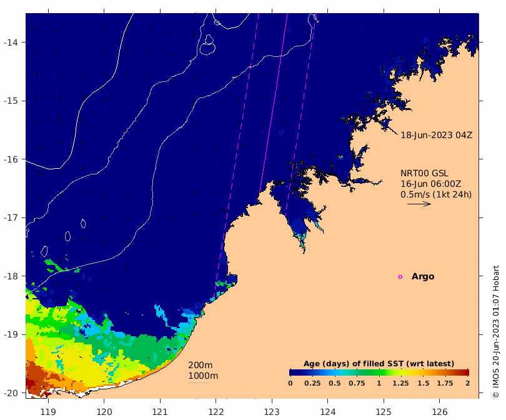
Task: Click latitude axis label '-19'
Action: pos(11,334)
